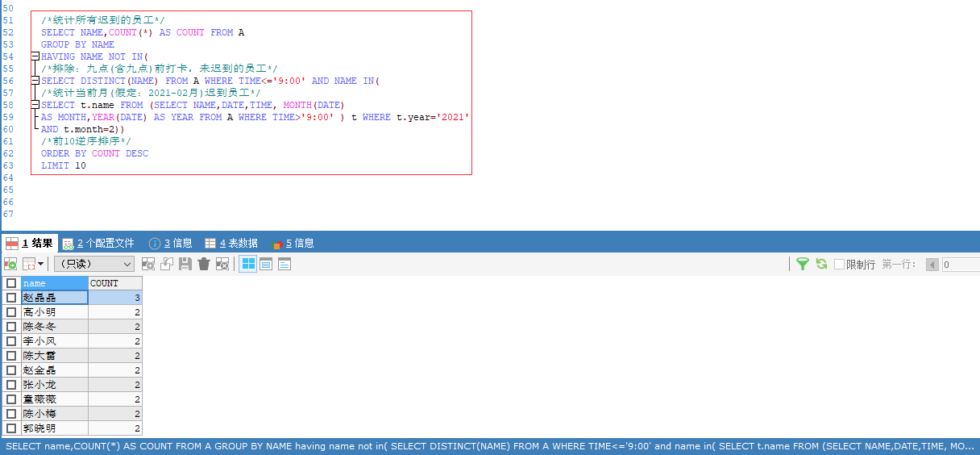This screenshot has height=455, width=980.
Task: Select the 郭晓明 name cell
Action: 54,428
